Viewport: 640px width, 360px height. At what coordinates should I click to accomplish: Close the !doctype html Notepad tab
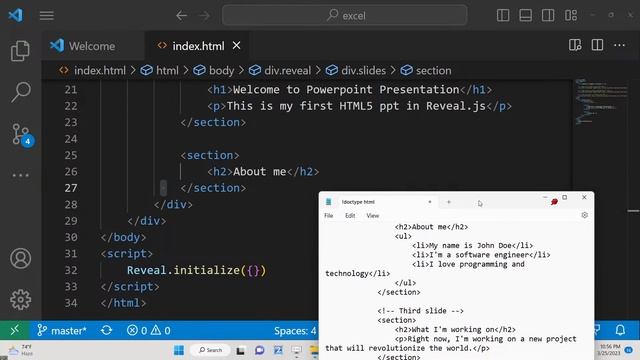pyautogui.click(x=429, y=202)
